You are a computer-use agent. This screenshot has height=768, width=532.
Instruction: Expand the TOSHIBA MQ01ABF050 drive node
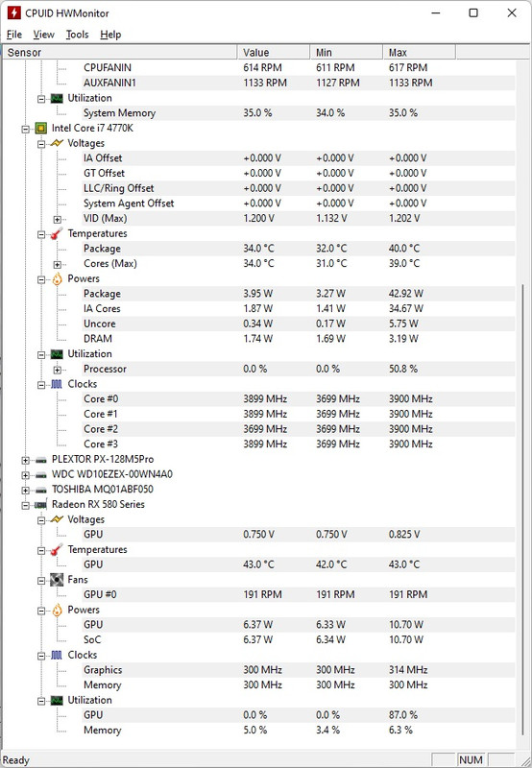coord(26,490)
